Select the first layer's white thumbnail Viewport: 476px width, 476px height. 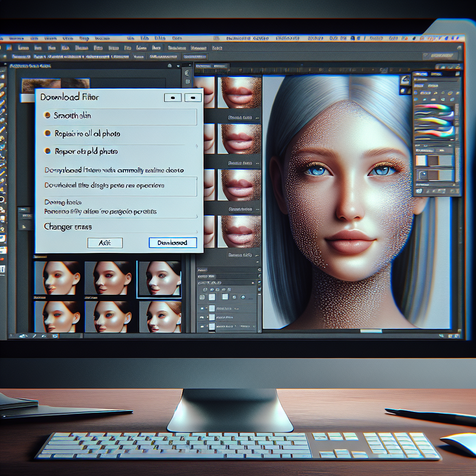pyautogui.click(x=212, y=309)
